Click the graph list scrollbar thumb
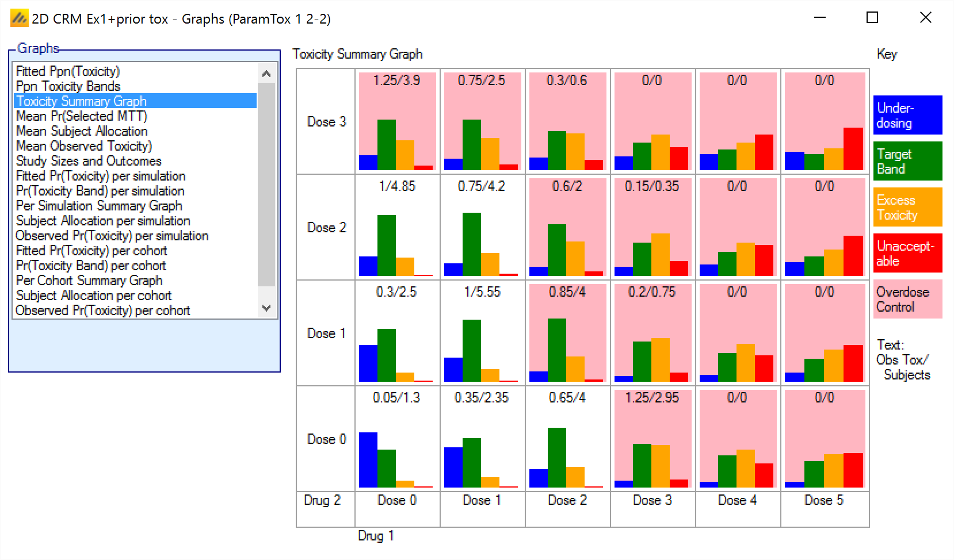The height and width of the screenshot is (560, 954). [266, 184]
